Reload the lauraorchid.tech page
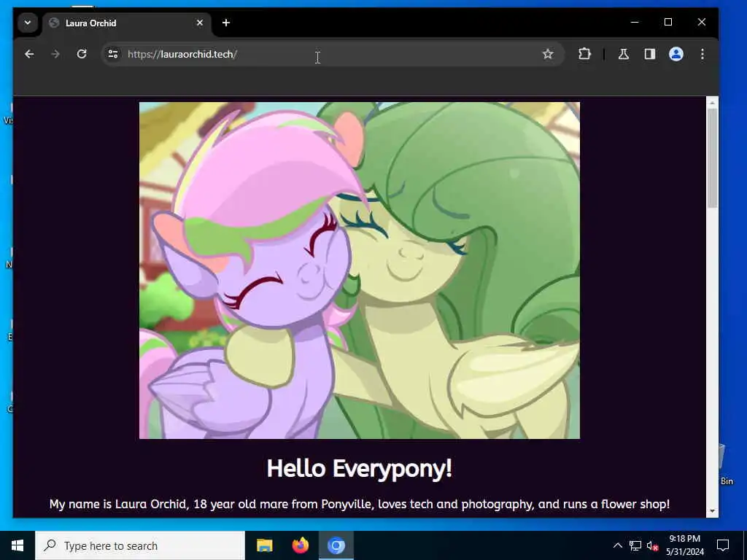This screenshot has height=560, width=747. [x=82, y=54]
